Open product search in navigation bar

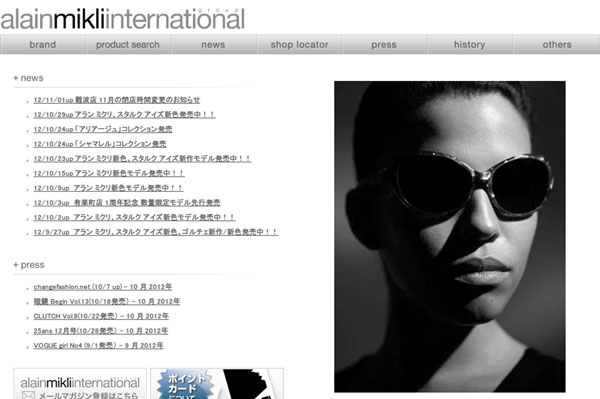click(128, 44)
